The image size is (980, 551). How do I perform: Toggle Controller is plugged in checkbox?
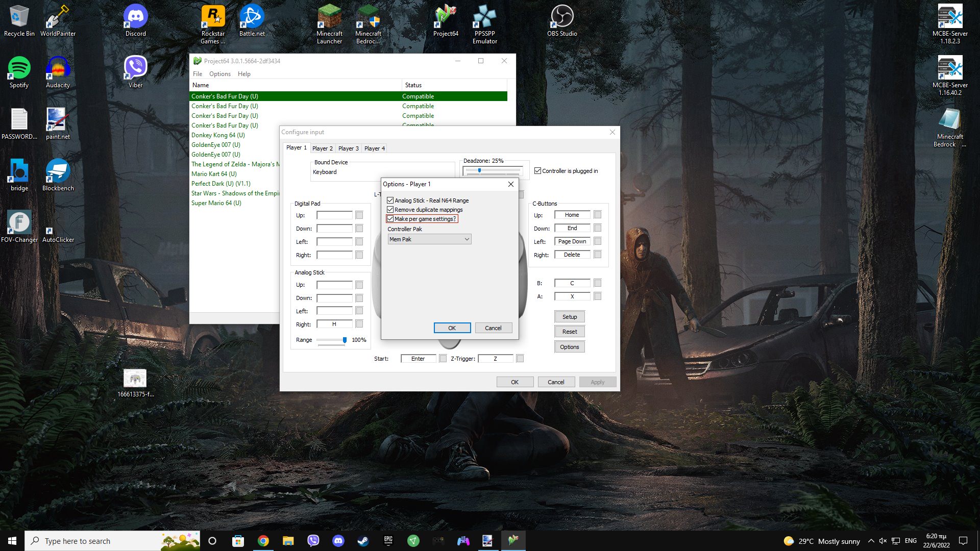(x=537, y=171)
